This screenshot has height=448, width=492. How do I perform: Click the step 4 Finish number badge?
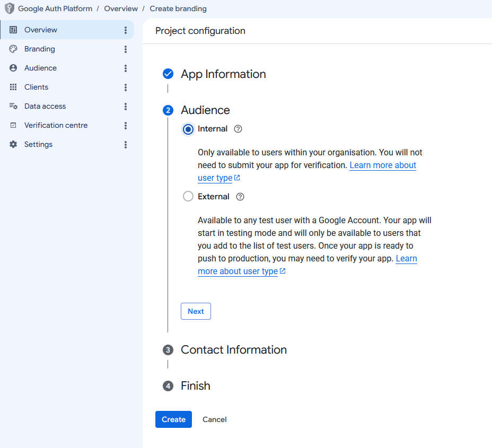click(168, 386)
